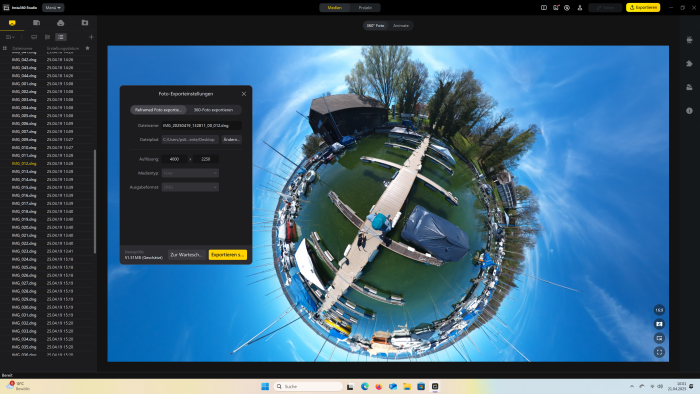Activate the list view icon

point(61,37)
